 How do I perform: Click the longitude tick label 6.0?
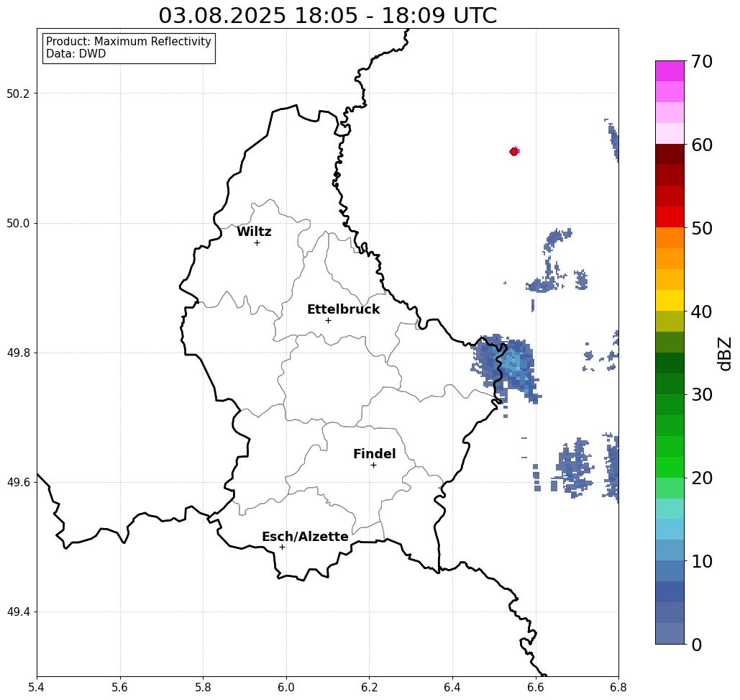pyautogui.click(x=286, y=687)
